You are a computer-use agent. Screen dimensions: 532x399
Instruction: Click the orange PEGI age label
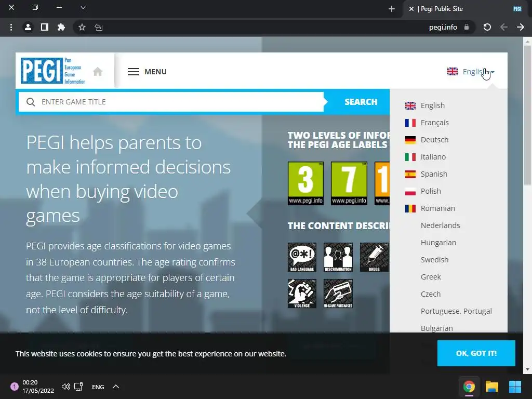382,183
